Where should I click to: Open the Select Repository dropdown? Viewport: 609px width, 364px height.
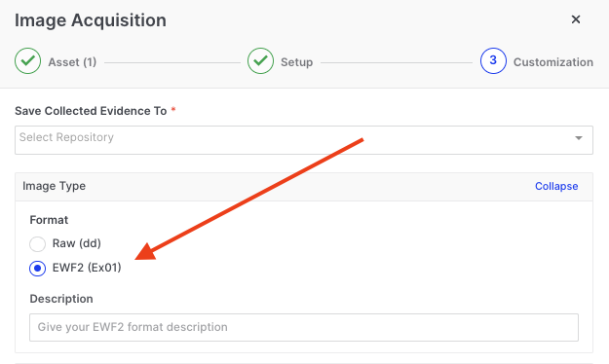(304, 140)
